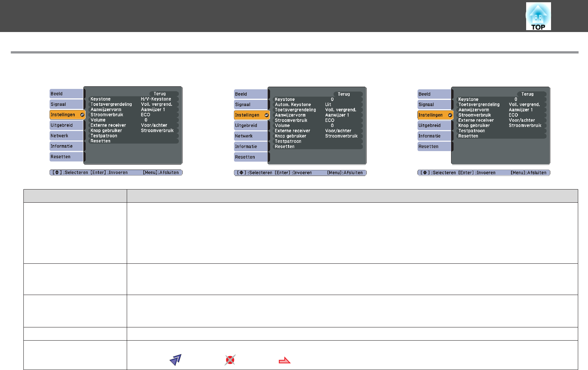Click Resetten row inside right menu panel

[501, 136]
